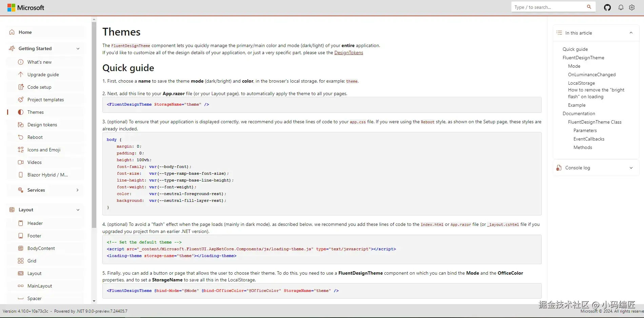Screen dimensions: 644x318
Task: Jump to LocalStorage in article outline
Action: click(x=581, y=83)
